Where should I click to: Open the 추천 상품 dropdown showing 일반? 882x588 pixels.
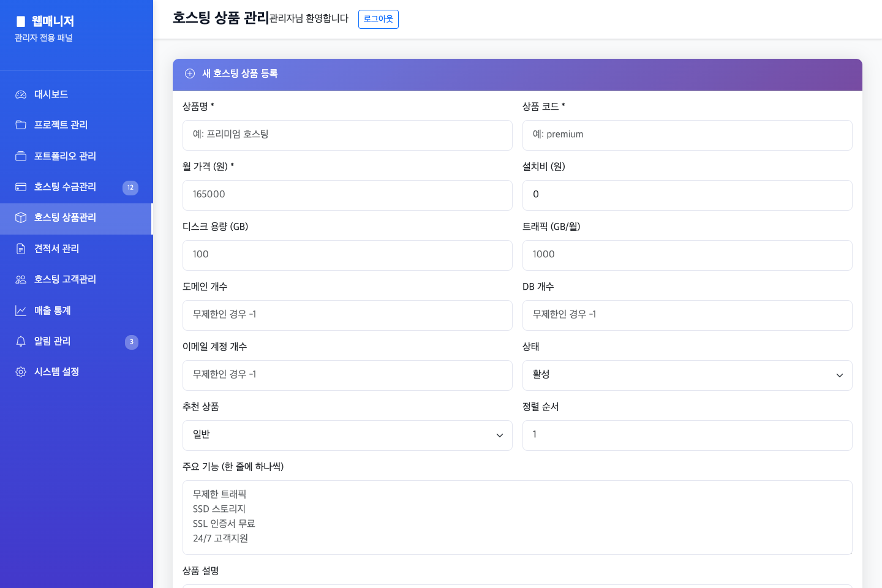pos(347,435)
